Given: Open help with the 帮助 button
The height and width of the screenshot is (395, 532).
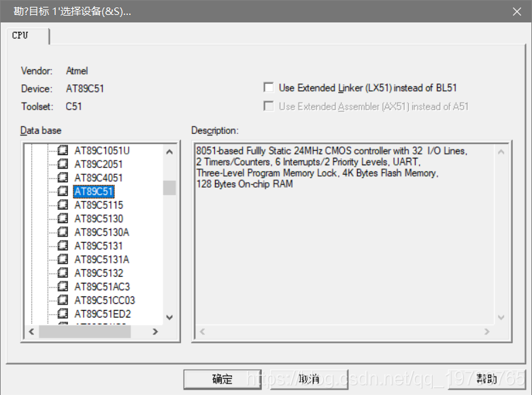Looking at the screenshot, I should pyautogui.click(x=487, y=379).
